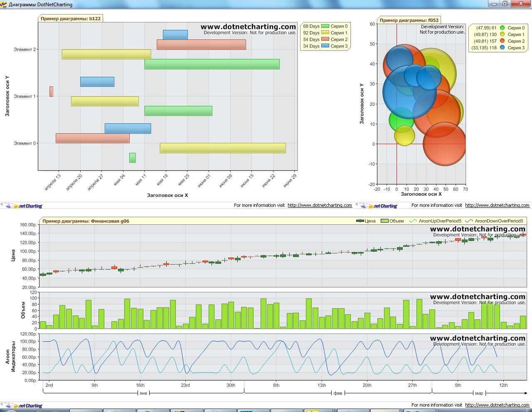Select the 'Пример диаграммы: b122' title tab

[x=71, y=19]
